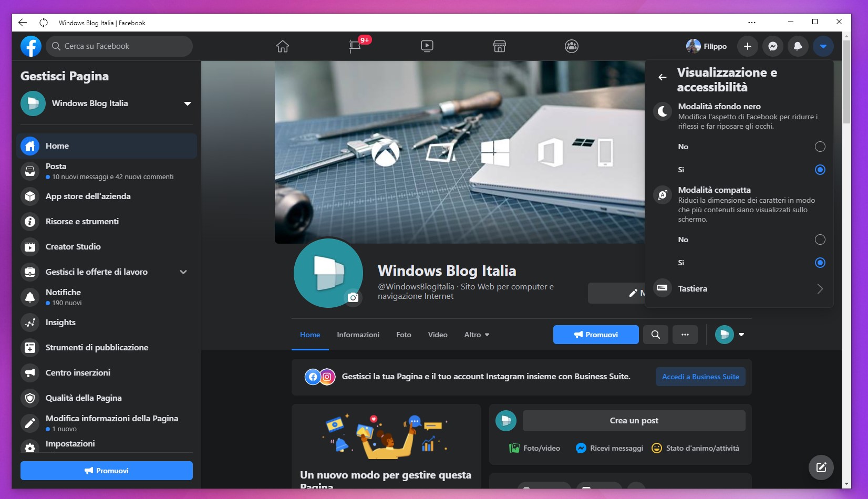Click the Creator Studio icon
Viewport: 868px width, 499px height.
pyautogui.click(x=30, y=247)
